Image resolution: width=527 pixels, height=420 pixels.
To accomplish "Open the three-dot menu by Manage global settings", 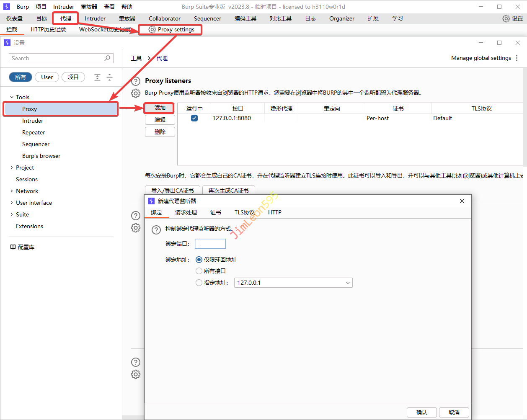I will point(517,58).
